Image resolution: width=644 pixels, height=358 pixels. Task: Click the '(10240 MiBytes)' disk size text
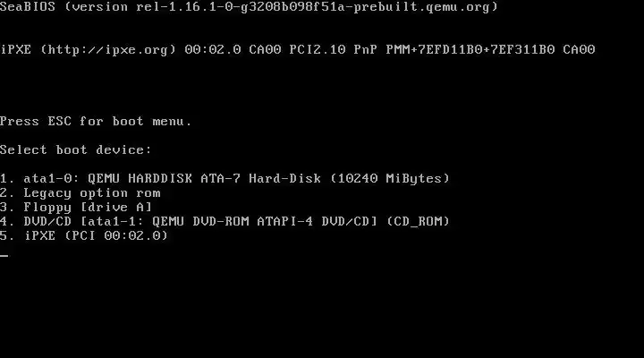pos(390,178)
